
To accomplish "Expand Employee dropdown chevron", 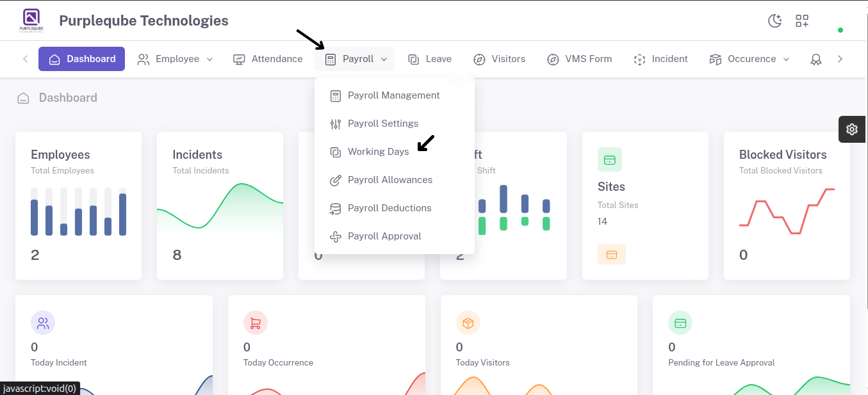I will tap(209, 60).
